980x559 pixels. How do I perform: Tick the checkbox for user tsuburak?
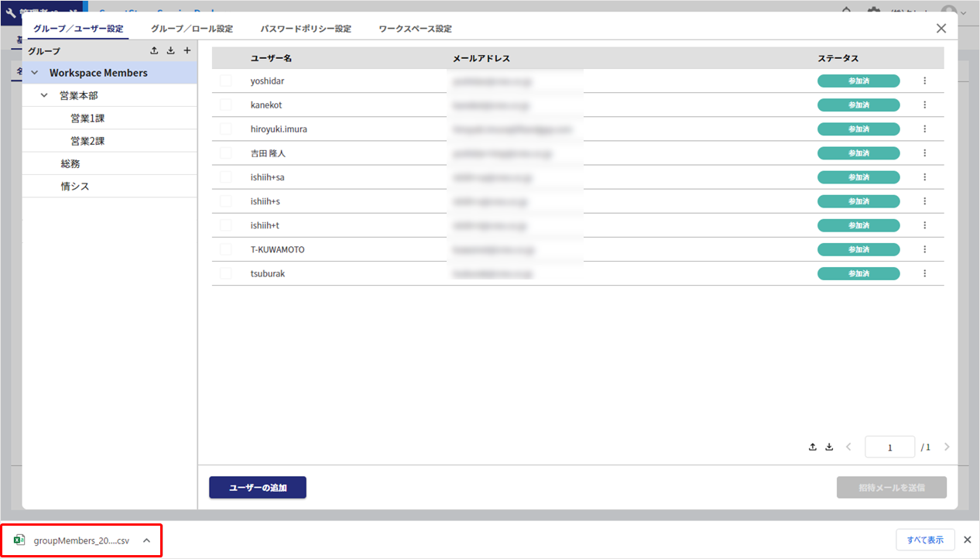point(226,273)
